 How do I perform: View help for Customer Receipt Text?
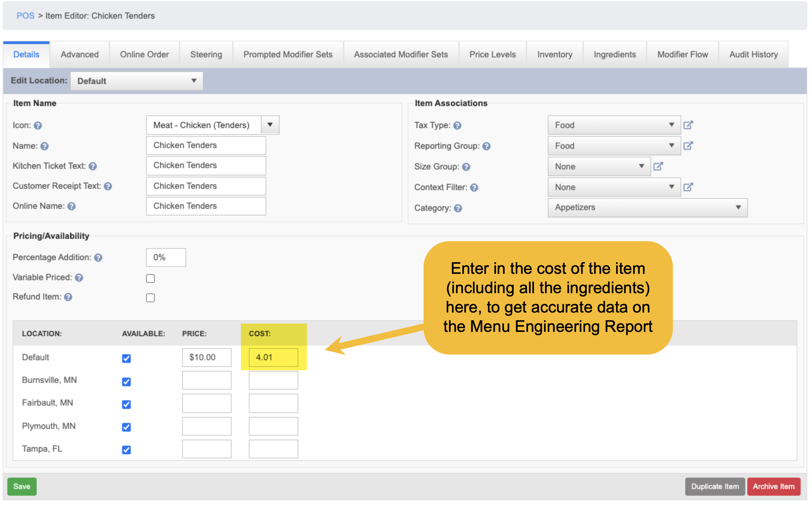(108, 186)
